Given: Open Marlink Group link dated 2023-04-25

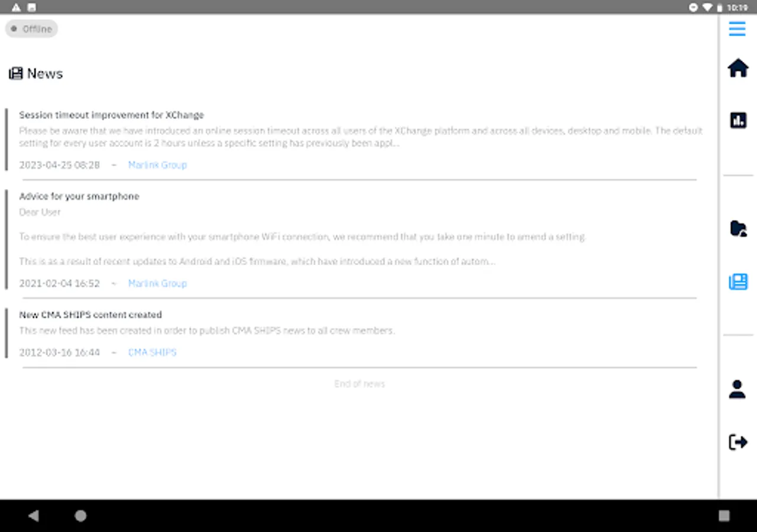Looking at the screenshot, I should [157, 165].
